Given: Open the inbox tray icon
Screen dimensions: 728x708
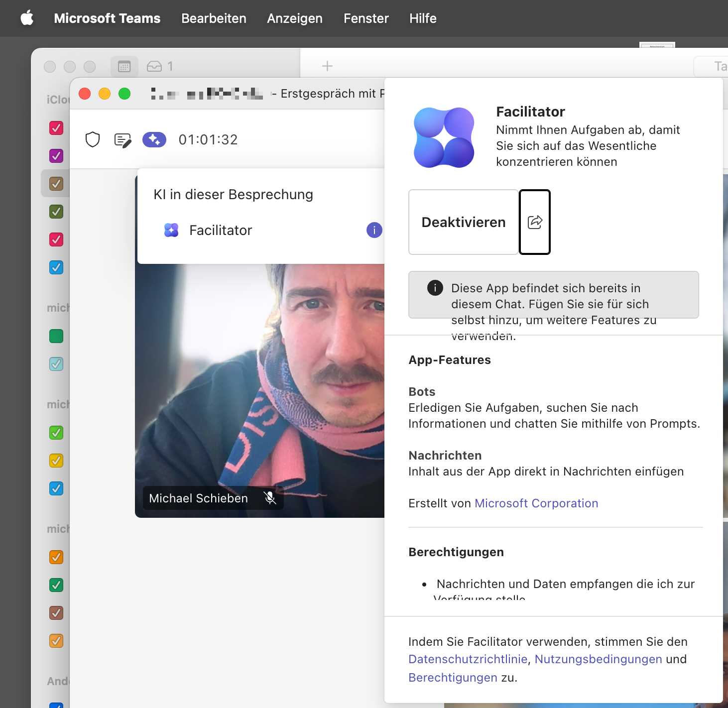Looking at the screenshot, I should 154,66.
